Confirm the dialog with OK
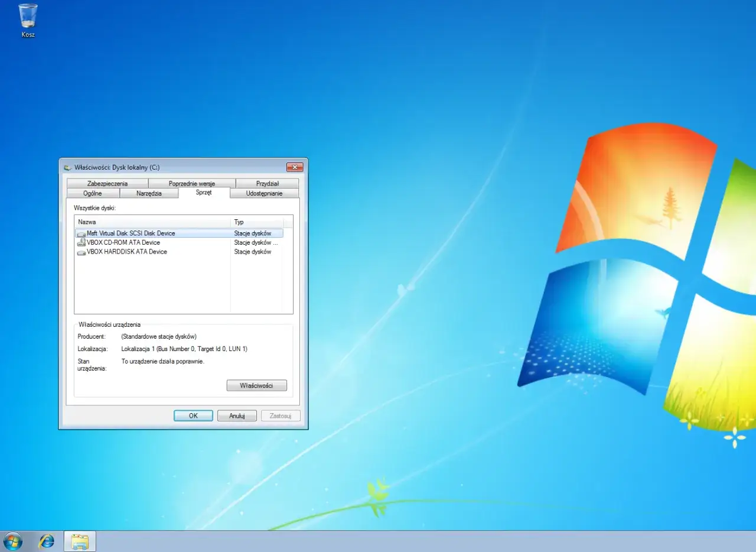 (193, 415)
